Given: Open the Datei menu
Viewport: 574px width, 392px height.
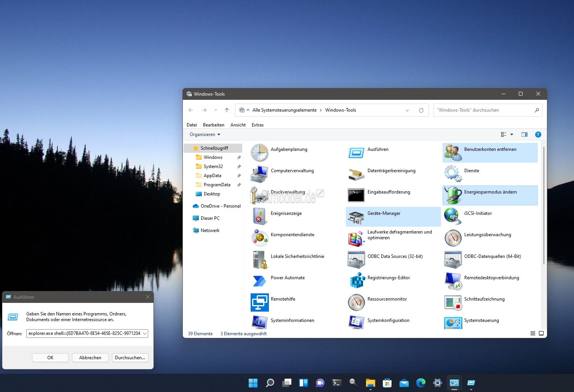Looking at the screenshot, I should (192, 125).
